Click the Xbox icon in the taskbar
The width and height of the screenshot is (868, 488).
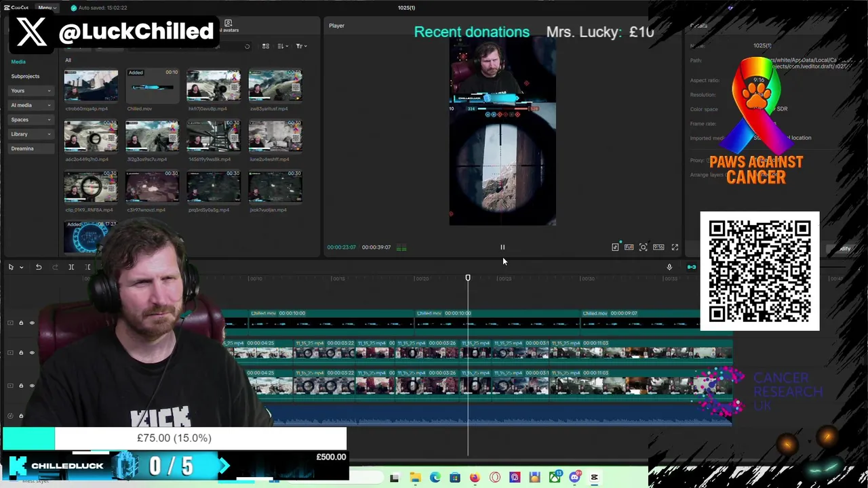click(x=555, y=478)
